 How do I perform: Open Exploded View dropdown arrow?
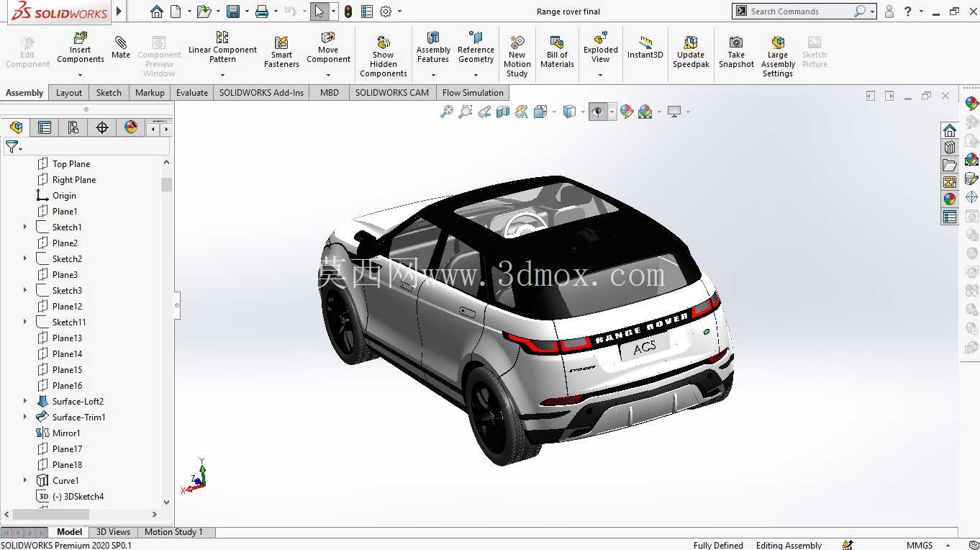(601, 74)
